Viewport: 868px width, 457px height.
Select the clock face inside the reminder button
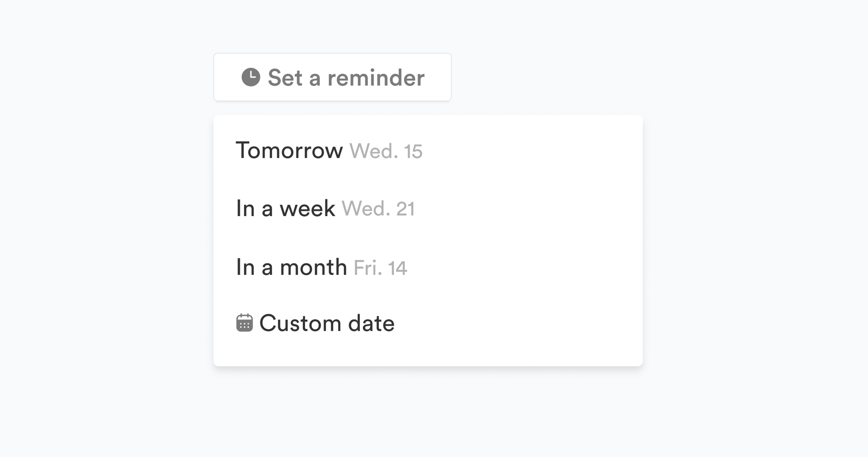click(x=251, y=77)
